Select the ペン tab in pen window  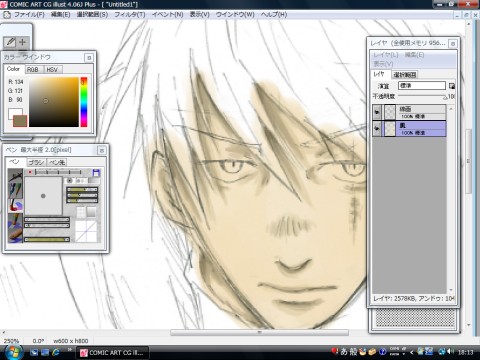click(14, 162)
